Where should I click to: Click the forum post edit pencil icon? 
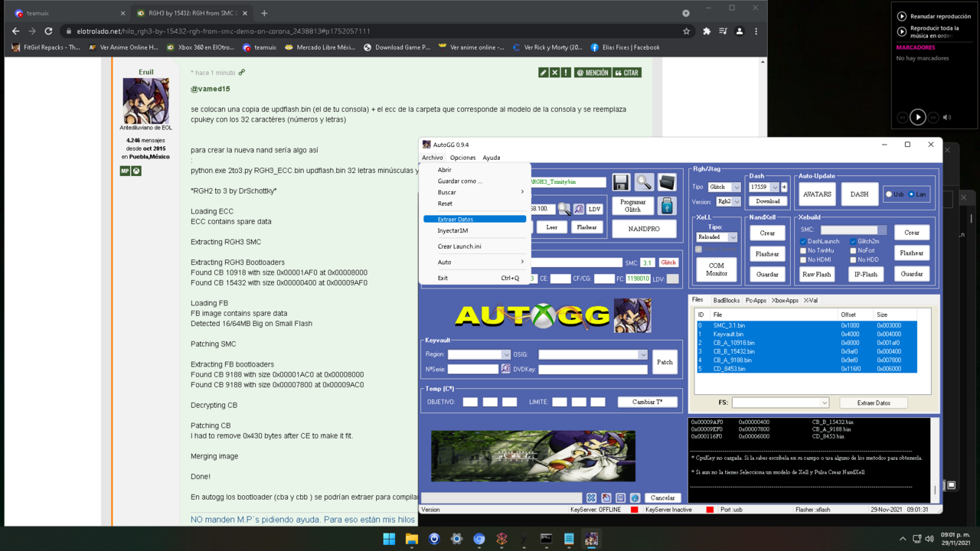[x=543, y=73]
